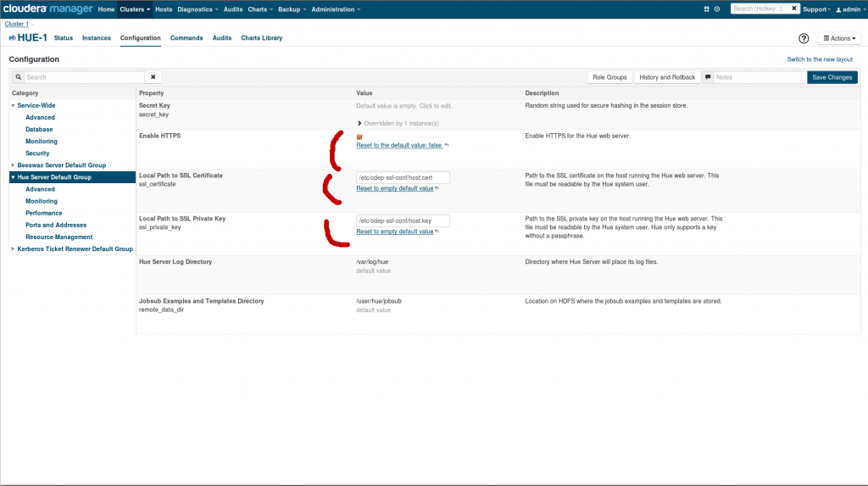Expand Beeswax Server Default Group

tap(13, 165)
